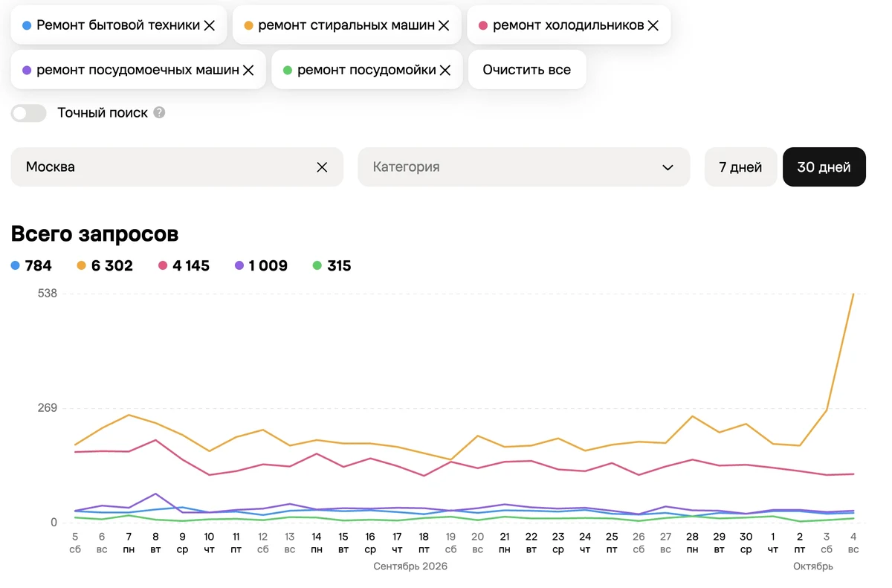This screenshot has width=892, height=588.
Task: Click the 4 145 total value
Action: 191,265
